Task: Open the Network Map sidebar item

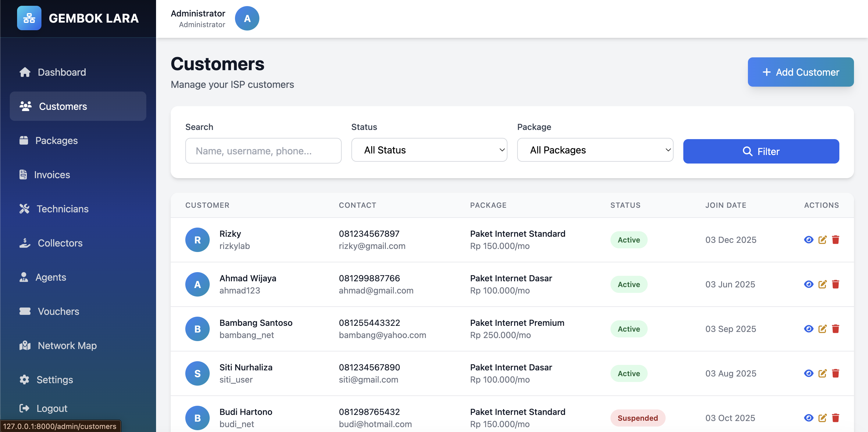Action: pos(67,346)
